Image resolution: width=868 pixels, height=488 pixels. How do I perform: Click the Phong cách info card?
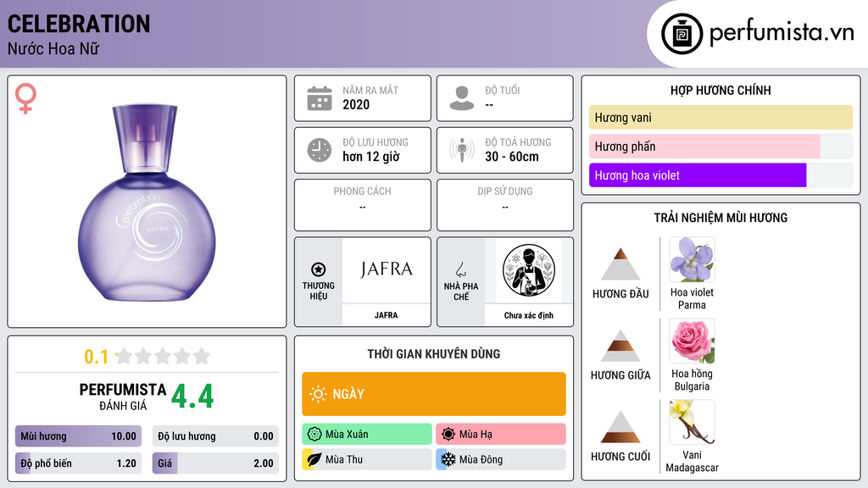point(363,205)
